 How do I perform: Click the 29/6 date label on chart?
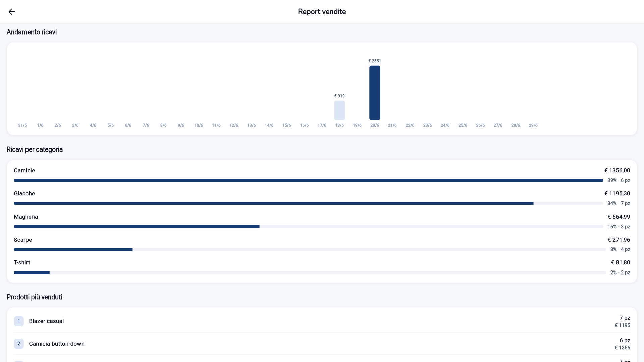pos(533,125)
